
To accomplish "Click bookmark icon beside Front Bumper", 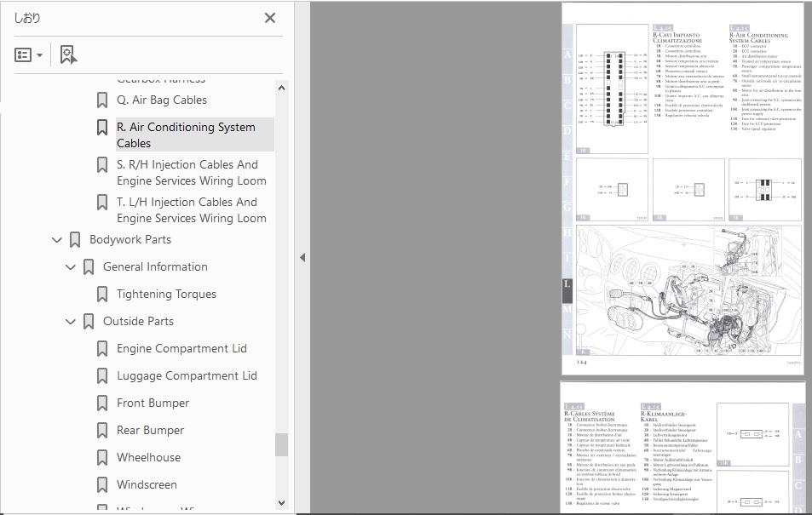I will (102, 403).
